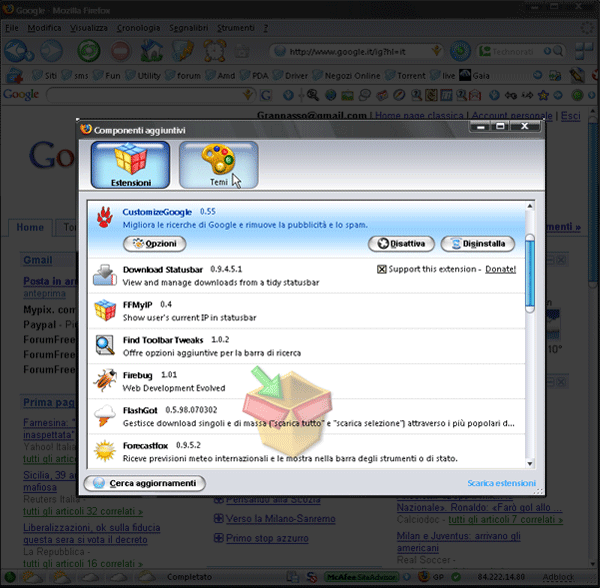Open Verso la Milano-Sanremo link
This screenshot has height=588, width=600.
pyautogui.click(x=280, y=519)
